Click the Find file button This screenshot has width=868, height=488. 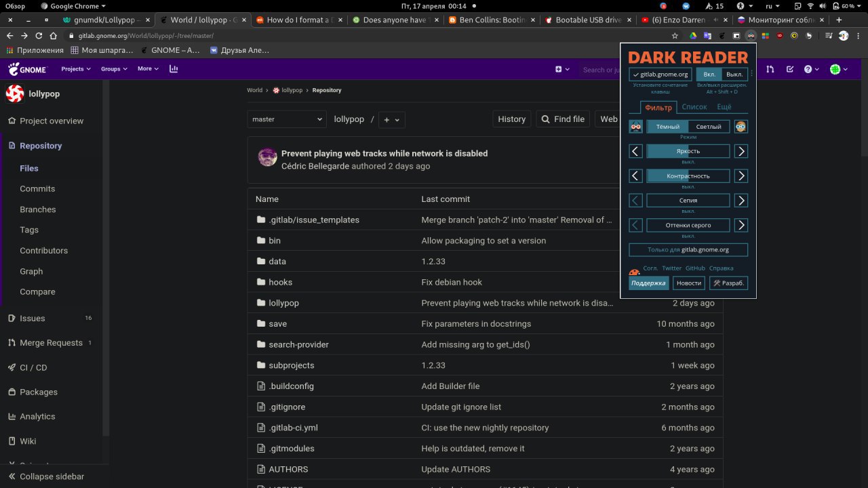pyautogui.click(x=563, y=119)
